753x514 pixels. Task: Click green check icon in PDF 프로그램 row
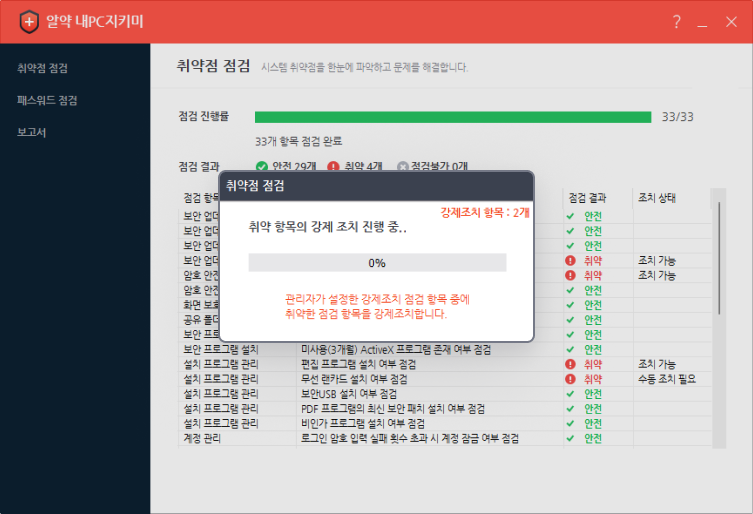[570, 409]
